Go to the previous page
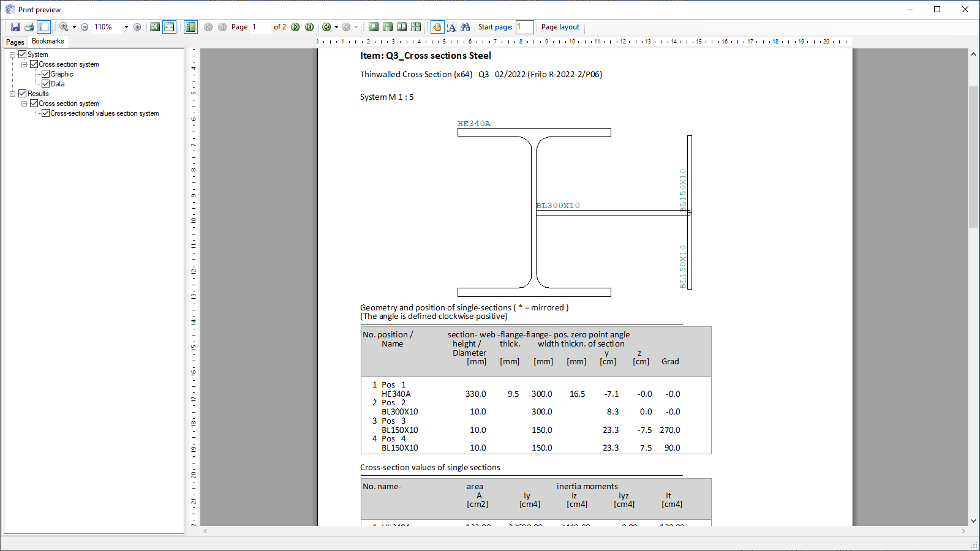 [x=222, y=27]
